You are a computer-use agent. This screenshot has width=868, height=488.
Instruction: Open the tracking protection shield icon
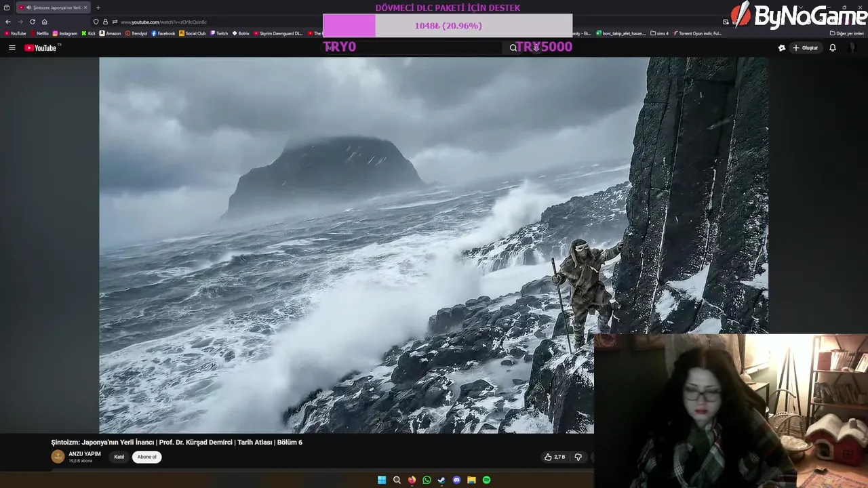pyautogui.click(x=96, y=22)
